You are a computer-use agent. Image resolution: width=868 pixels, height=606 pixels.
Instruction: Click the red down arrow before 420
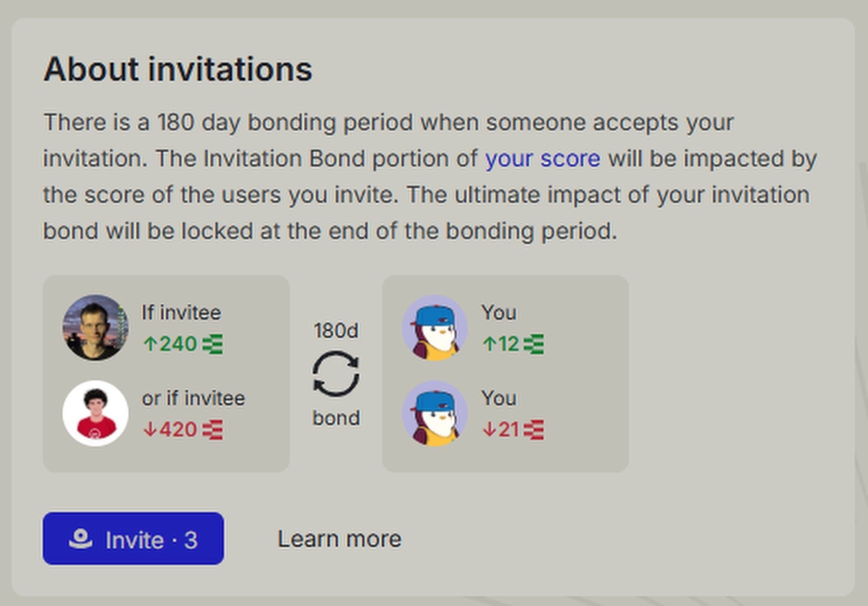coord(150,430)
